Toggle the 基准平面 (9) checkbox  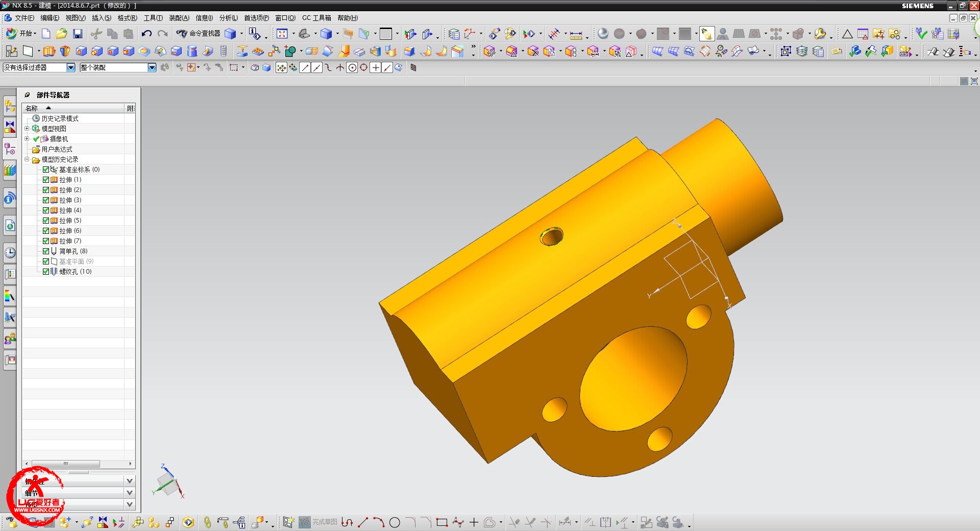[46, 261]
